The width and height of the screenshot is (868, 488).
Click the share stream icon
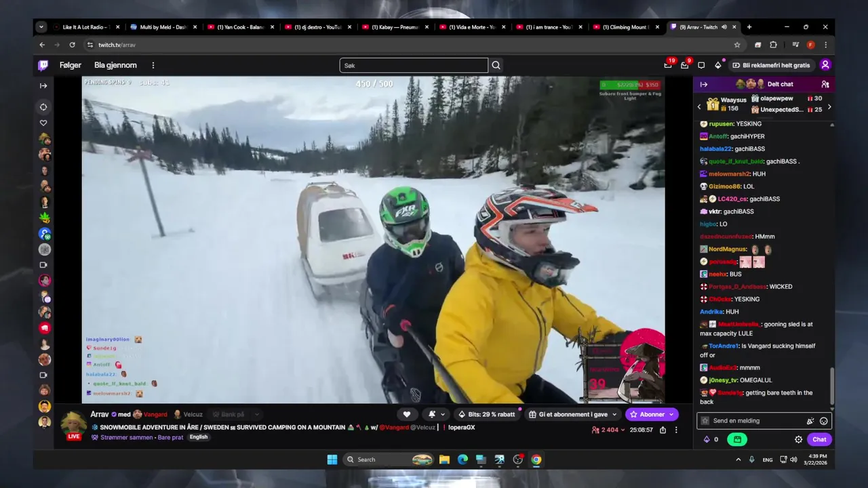pyautogui.click(x=663, y=430)
